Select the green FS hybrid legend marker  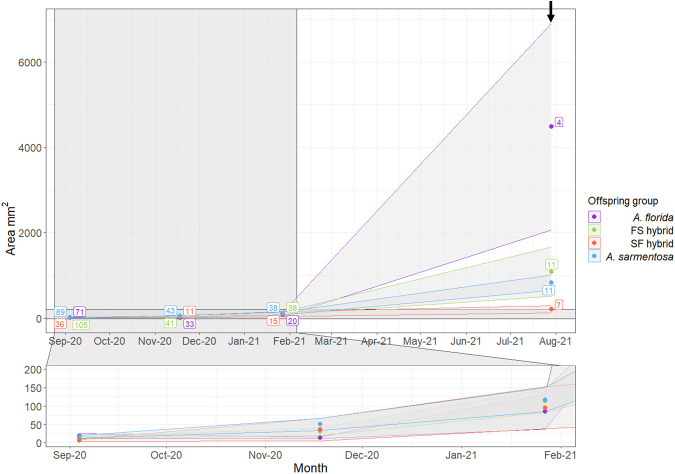[595, 229]
